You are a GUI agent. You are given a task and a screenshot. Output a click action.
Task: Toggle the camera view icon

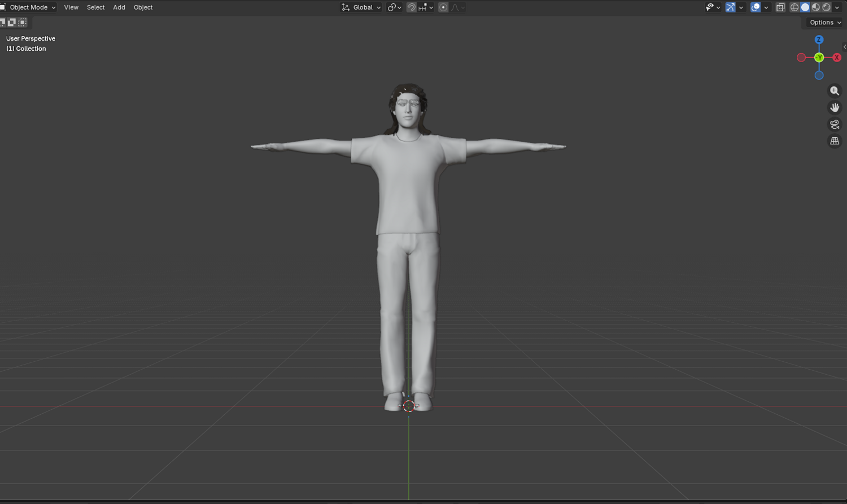coord(835,124)
